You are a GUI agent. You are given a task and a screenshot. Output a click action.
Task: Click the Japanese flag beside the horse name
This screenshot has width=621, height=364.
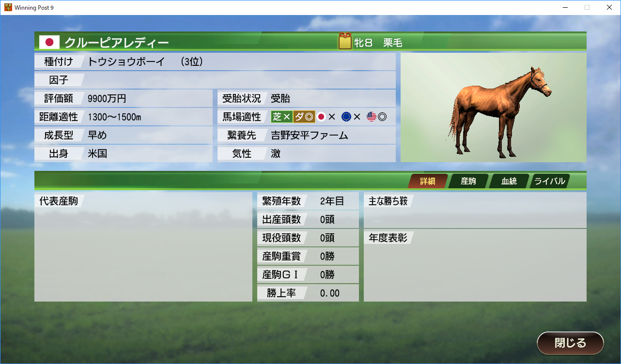[x=49, y=42]
